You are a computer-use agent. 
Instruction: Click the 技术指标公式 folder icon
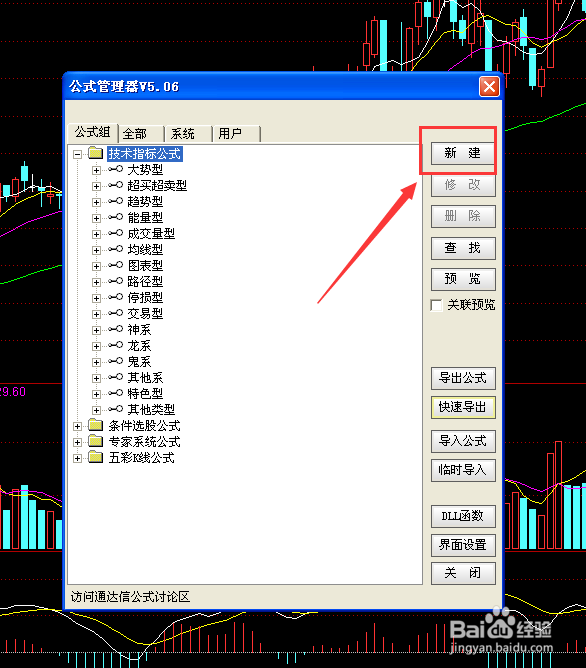pos(96,153)
